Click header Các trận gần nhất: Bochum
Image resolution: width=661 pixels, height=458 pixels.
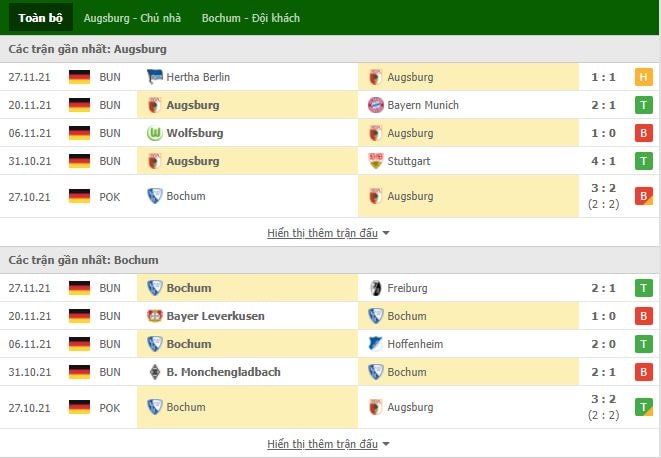(x=83, y=260)
